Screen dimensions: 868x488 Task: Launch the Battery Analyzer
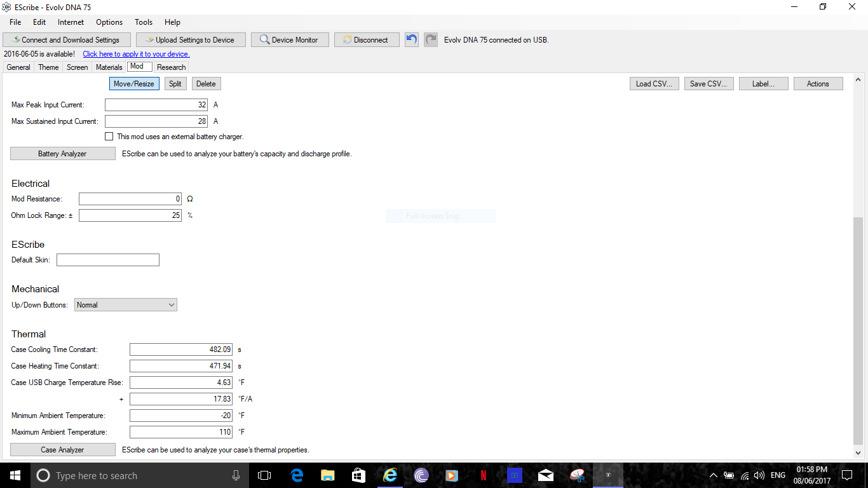pyautogui.click(x=62, y=154)
